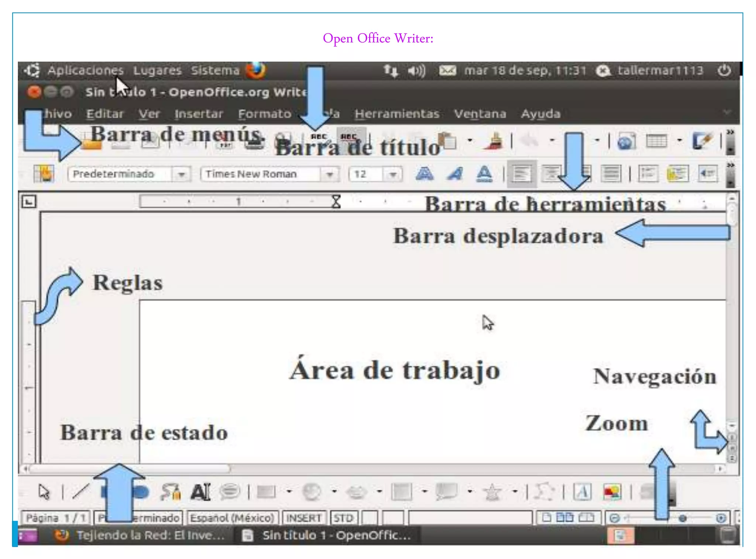Viewport: 756px width, 559px height.
Task: Open the font size 12 dropdown
Action: [393, 174]
